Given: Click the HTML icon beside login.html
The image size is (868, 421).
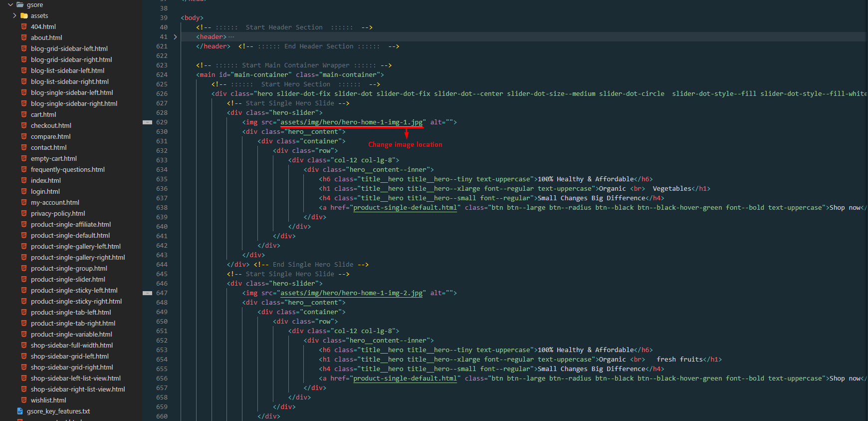Looking at the screenshot, I should click(x=24, y=191).
